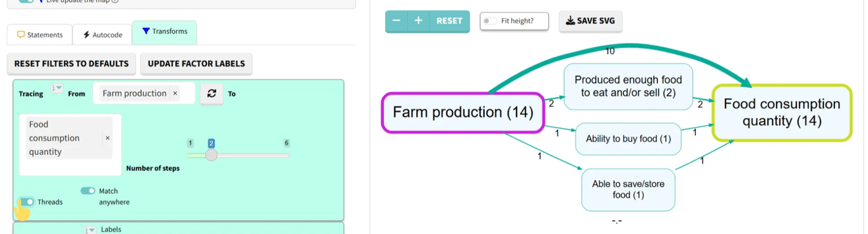868x234 pixels.
Task: Click Reset Filters to Defaults button
Action: click(71, 63)
